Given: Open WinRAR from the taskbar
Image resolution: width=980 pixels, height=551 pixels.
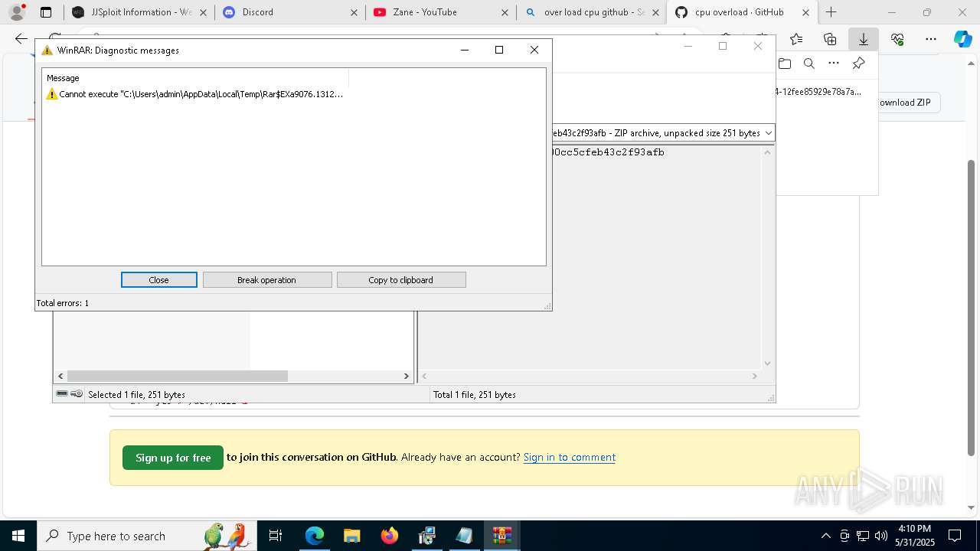Looking at the screenshot, I should tap(502, 536).
